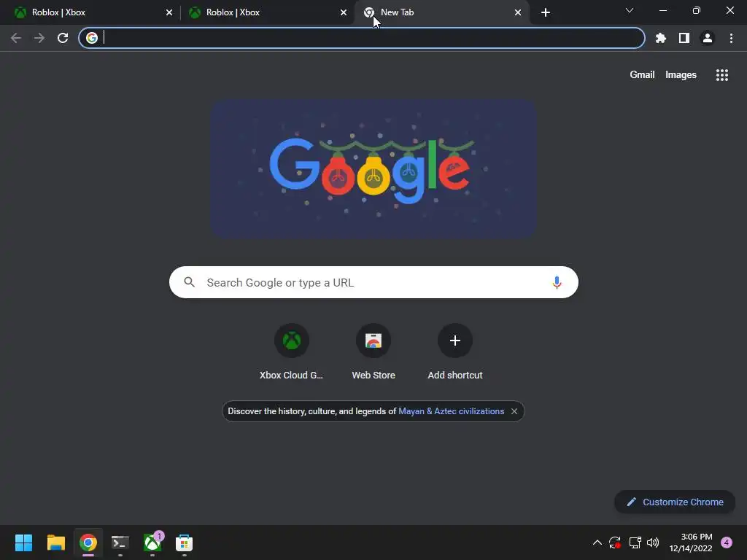Open the clock showing 3:06 PM

[691, 542]
